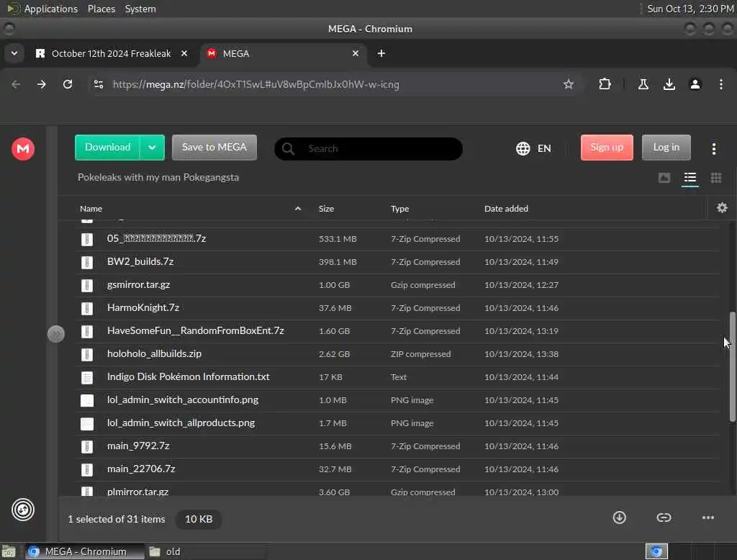Sort by Type column header
This screenshot has height=560, width=737.
[399, 208]
